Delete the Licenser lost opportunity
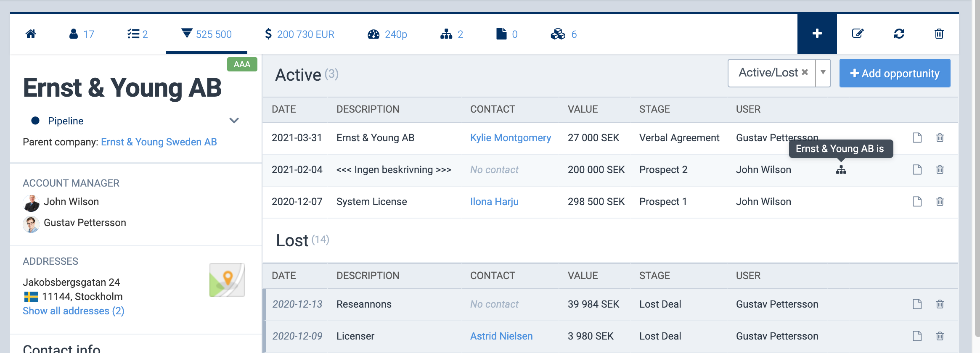 [x=940, y=336]
